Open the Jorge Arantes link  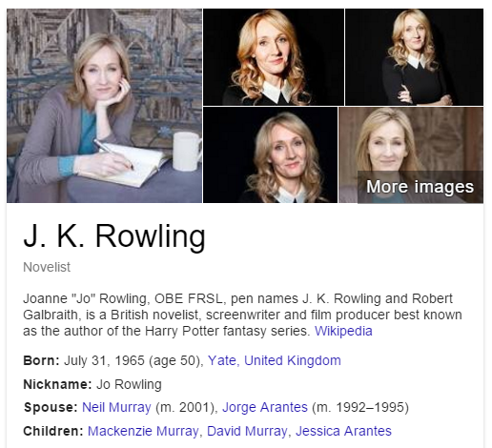pos(265,407)
